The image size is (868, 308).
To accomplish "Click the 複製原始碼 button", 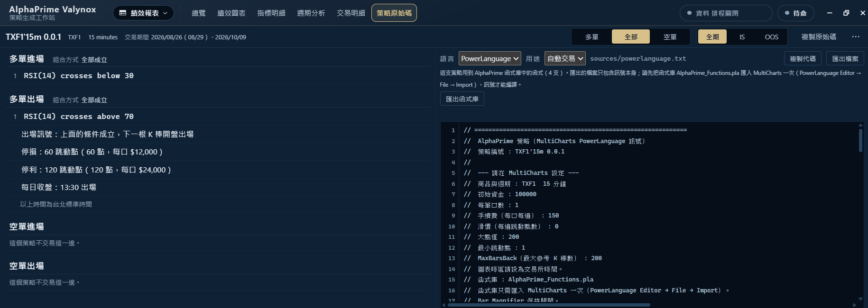I will 819,36.
